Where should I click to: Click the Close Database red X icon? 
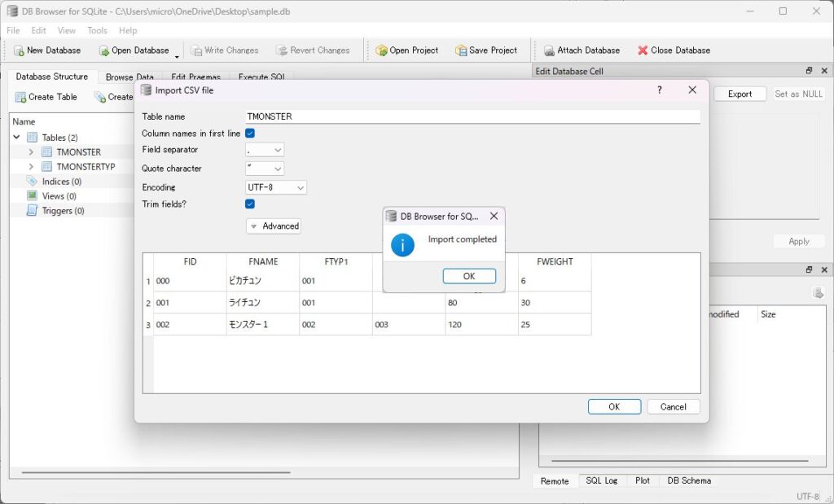(x=643, y=50)
